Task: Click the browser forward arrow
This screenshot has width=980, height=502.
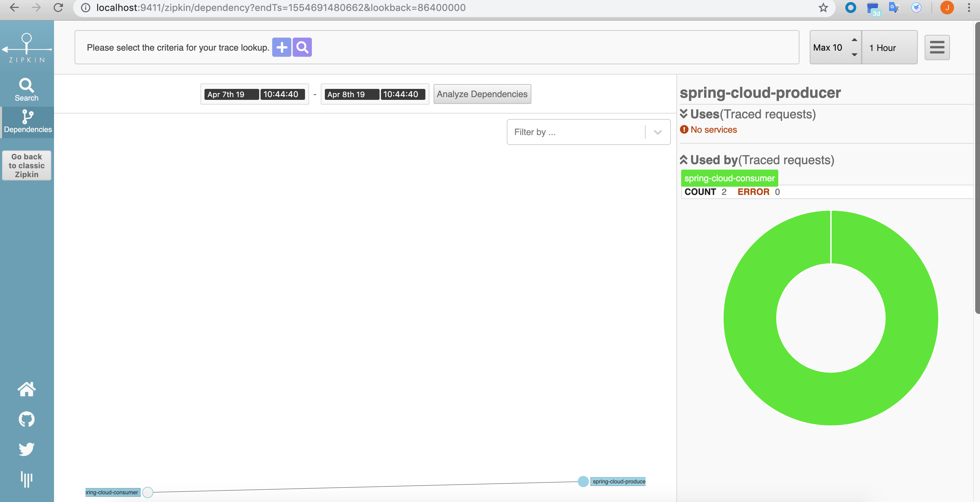Action: click(36, 8)
